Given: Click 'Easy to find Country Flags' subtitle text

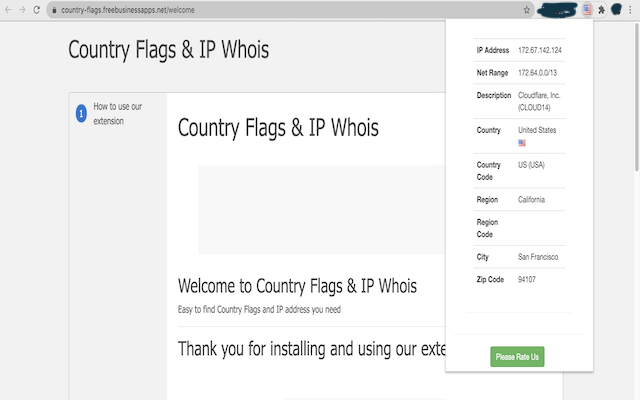Looking at the screenshot, I should [259, 309].
